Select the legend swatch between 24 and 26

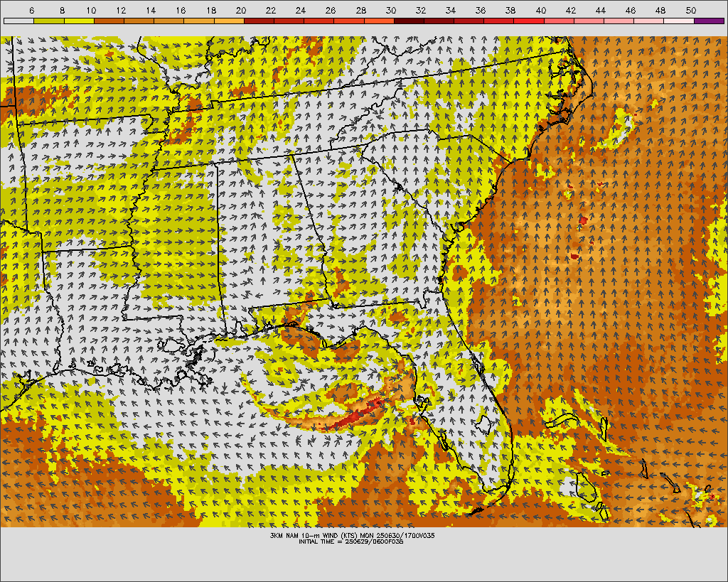click(319, 21)
